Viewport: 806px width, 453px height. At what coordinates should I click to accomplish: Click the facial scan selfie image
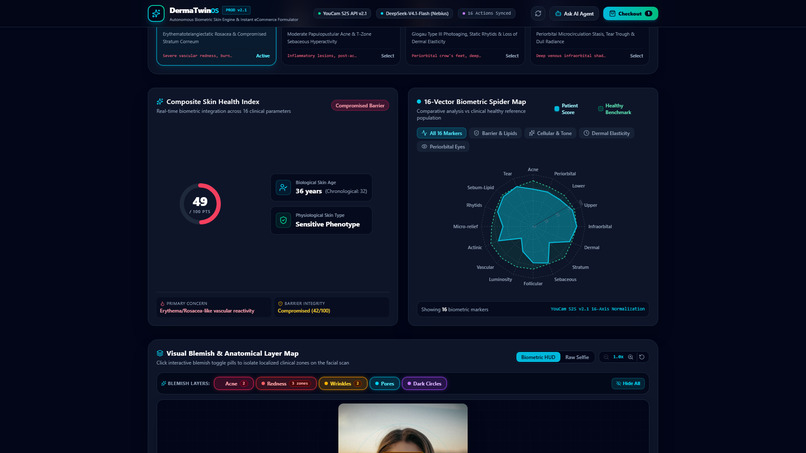[403, 428]
